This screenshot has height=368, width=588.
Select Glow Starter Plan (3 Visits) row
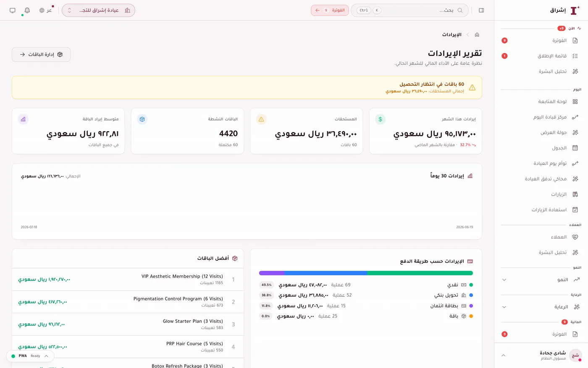[x=128, y=324]
